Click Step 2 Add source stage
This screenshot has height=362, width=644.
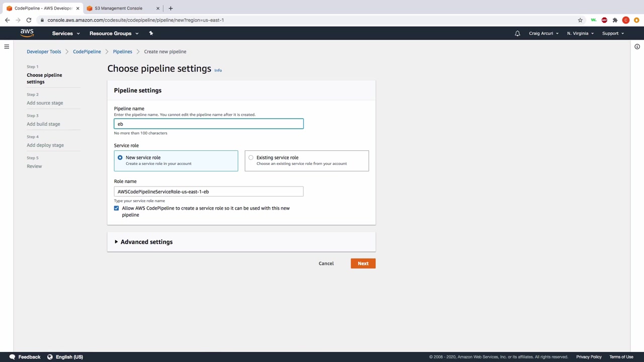click(45, 103)
